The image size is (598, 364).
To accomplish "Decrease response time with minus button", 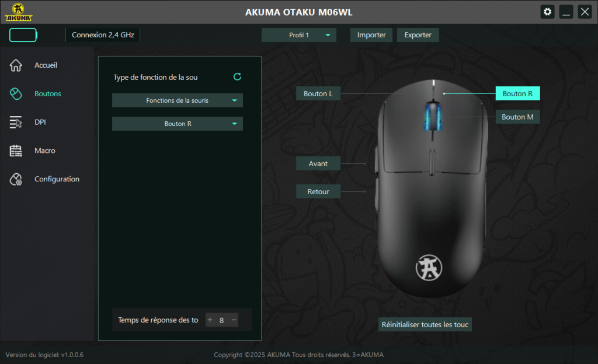I will [234, 320].
